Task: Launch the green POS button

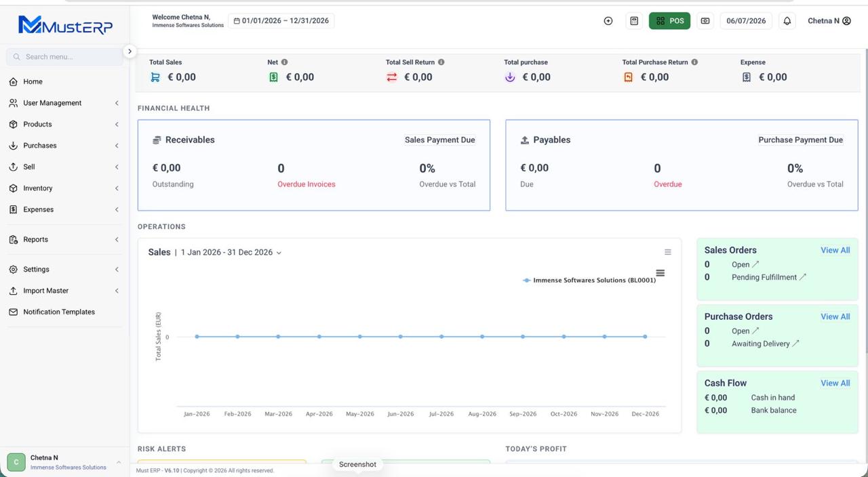Action: coord(669,21)
